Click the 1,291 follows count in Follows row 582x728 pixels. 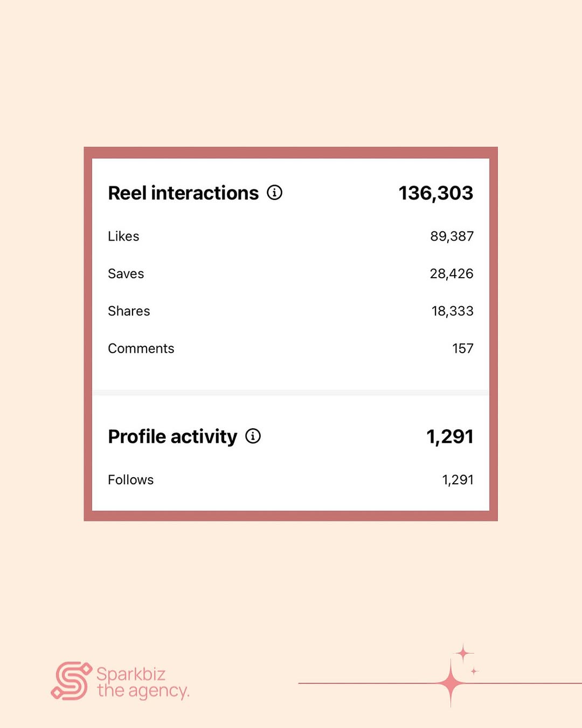tap(458, 480)
